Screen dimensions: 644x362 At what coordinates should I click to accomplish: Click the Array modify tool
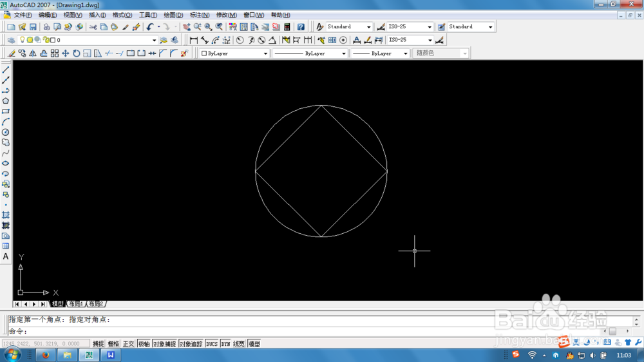coord(55,53)
